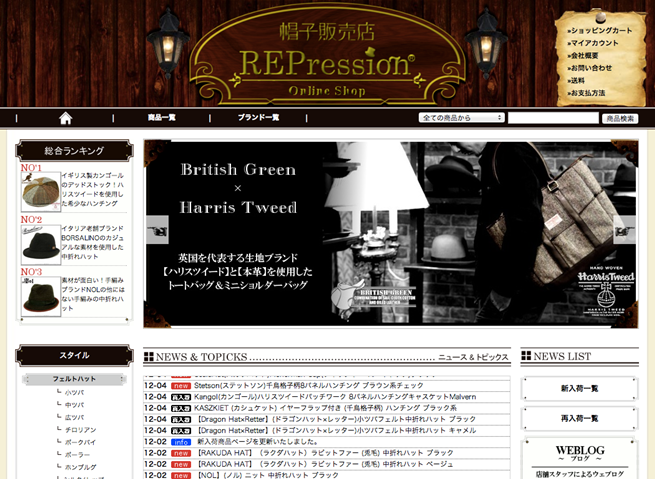Open 会社概要 link
This screenshot has height=479, width=655.
[583, 56]
